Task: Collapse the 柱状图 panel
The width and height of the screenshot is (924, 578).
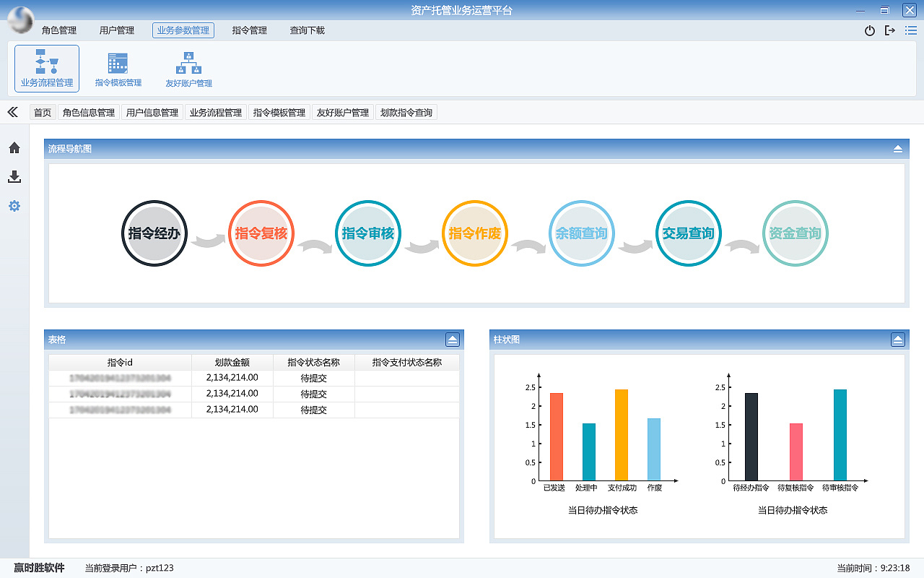Action: pos(898,340)
